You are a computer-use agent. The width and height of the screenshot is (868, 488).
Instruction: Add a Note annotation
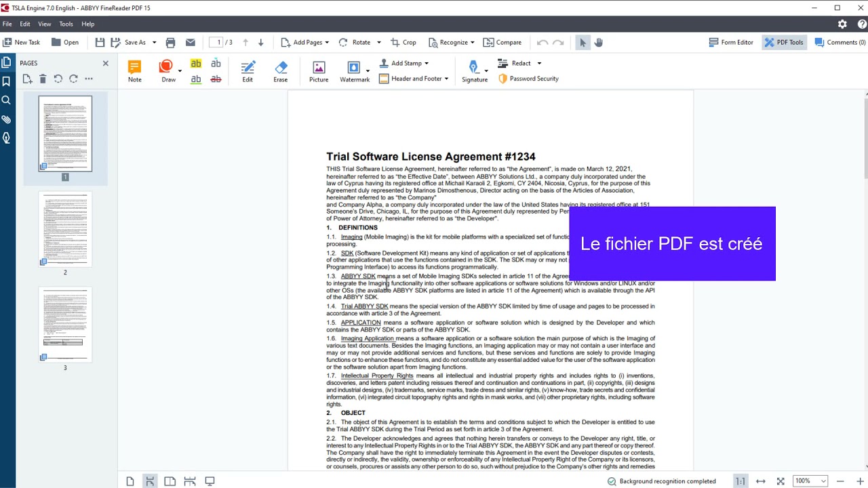pyautogui.click(x=135, y=70)
